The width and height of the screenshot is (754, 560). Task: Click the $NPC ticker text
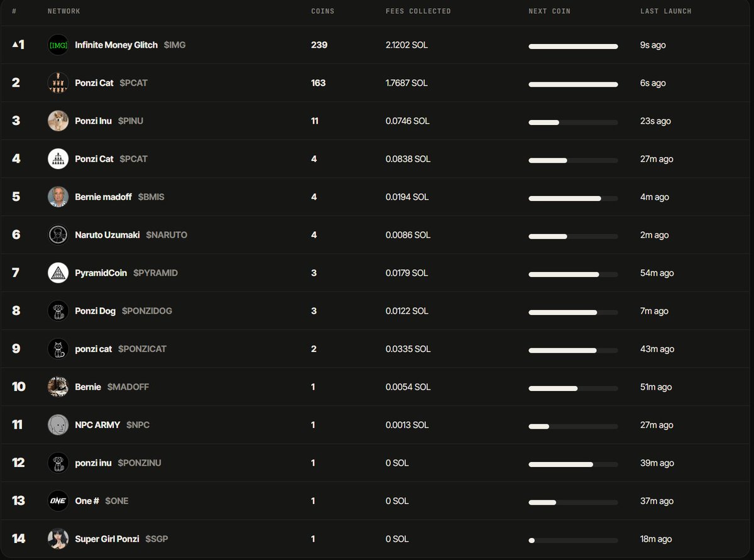[138, 425]
